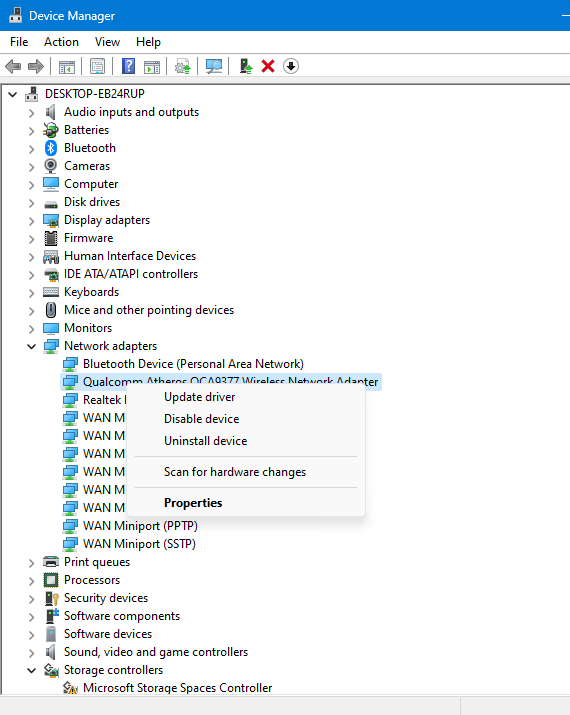Collapse the DESKTOP-EB24RUP root node
Screen dimensions: 570x715
13,94
